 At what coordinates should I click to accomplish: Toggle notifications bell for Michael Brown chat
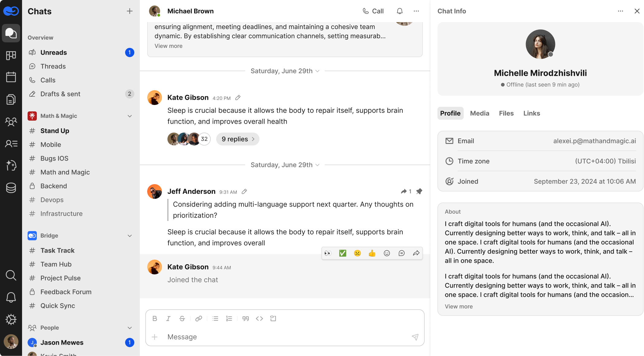click(x=400, y=11)
